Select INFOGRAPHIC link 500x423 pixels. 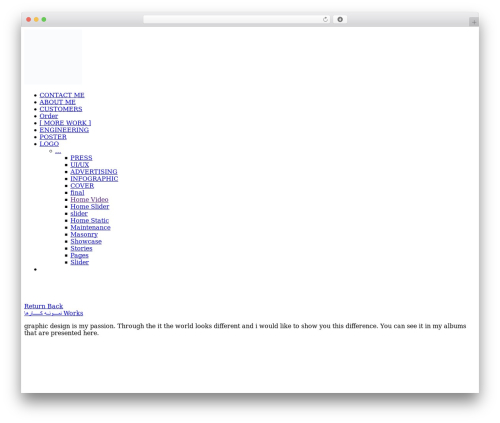[x=94, y=179]
